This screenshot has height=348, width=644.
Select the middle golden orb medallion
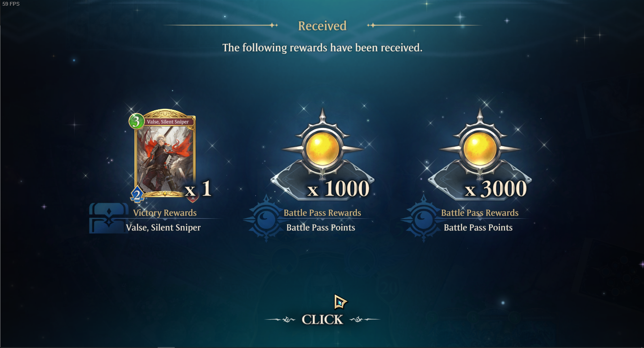(322, 149)
